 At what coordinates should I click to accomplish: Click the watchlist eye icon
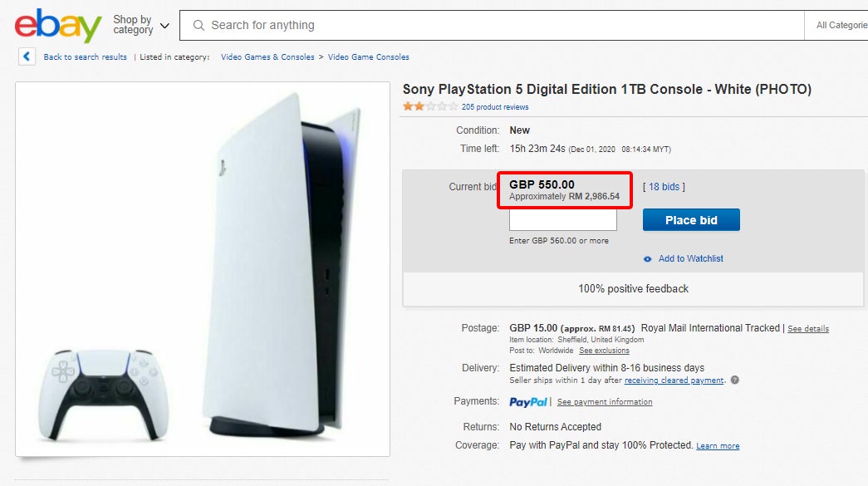click(648, 259)
